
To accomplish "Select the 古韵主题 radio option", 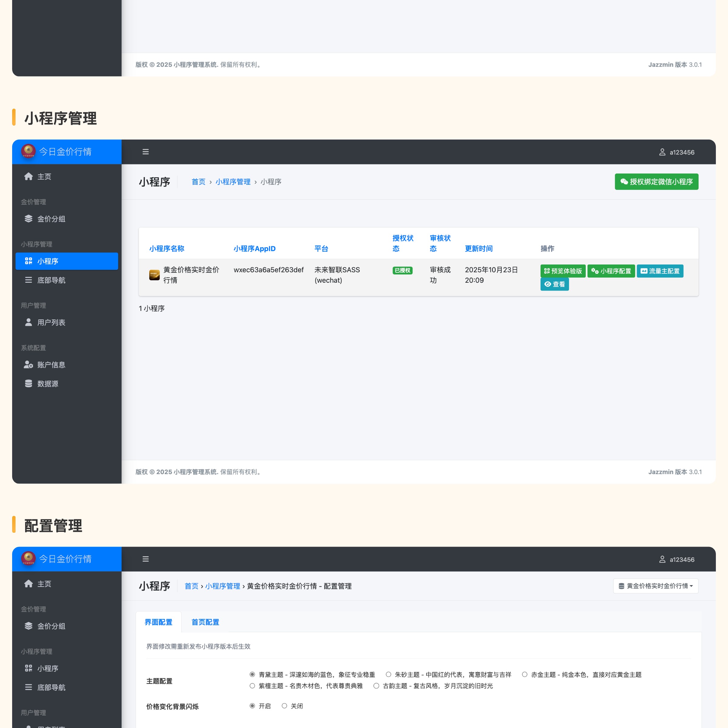I will tap(376, 686).
